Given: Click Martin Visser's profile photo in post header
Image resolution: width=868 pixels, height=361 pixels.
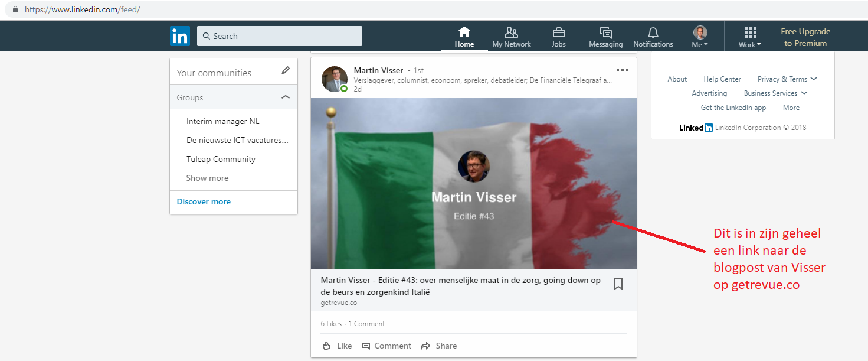Looking at the screenshot, I should [335, 79].
